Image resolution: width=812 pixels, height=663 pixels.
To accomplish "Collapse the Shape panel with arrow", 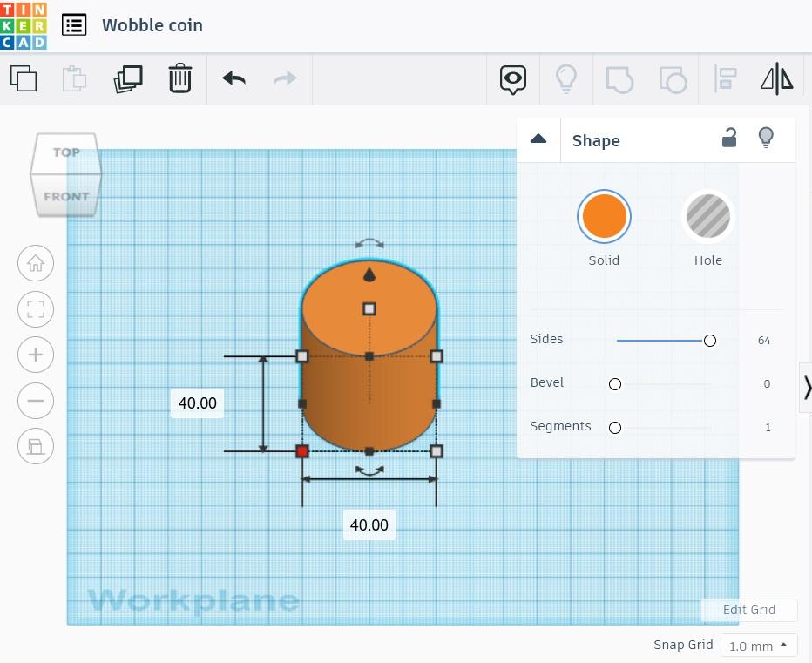I will [538, 139].
